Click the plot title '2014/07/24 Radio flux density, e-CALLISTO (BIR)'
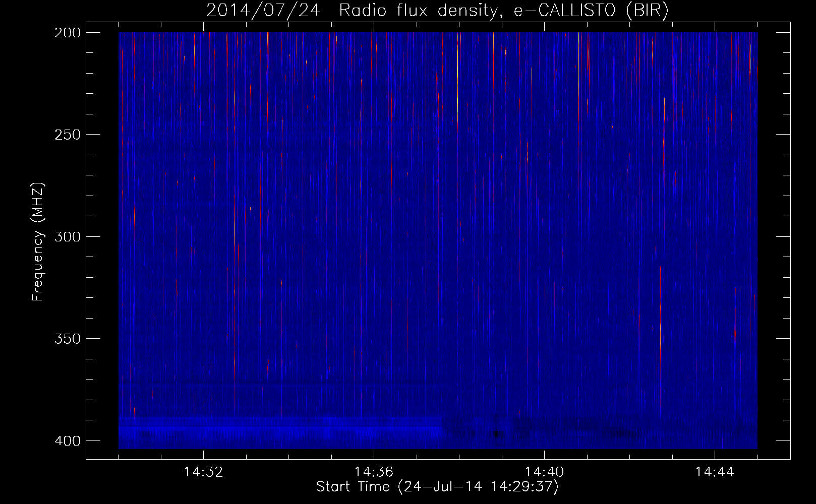 click(437, 11)
